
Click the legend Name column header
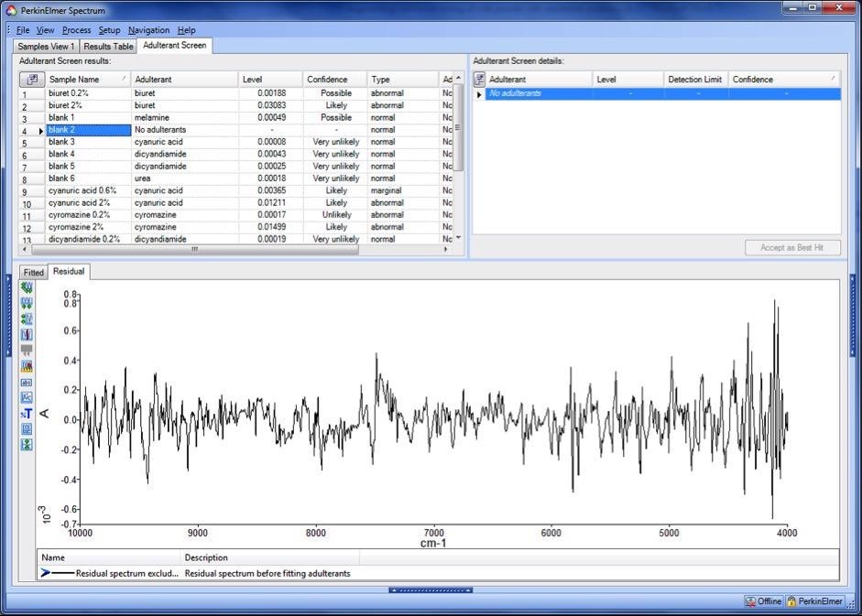coord(109,557)
